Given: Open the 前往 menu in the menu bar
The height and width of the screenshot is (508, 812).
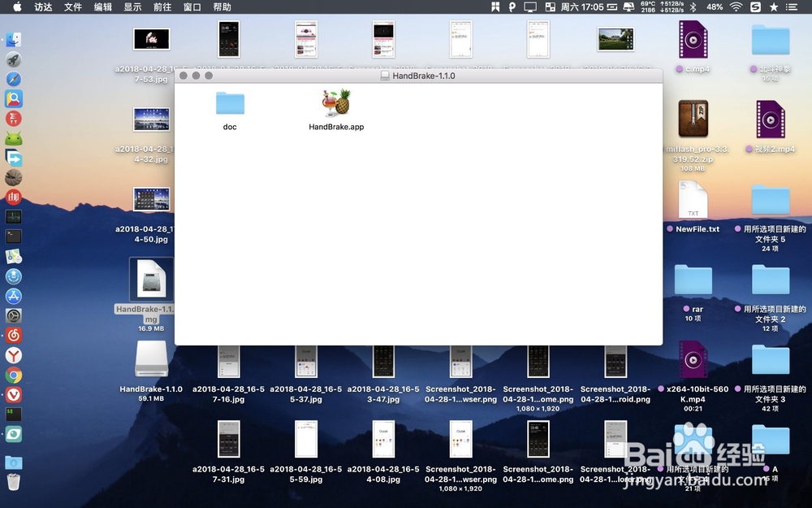Looking at the screenshot, I should [164, 7].
